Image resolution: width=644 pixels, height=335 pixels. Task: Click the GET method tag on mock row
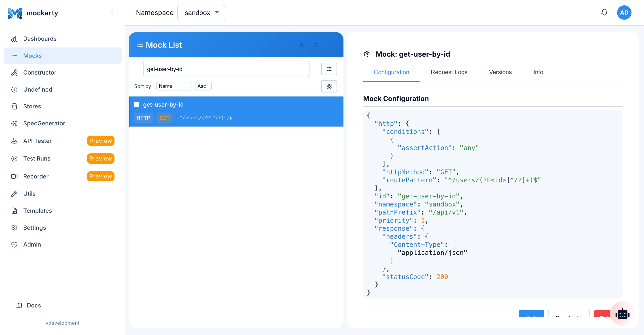[164, 118]
